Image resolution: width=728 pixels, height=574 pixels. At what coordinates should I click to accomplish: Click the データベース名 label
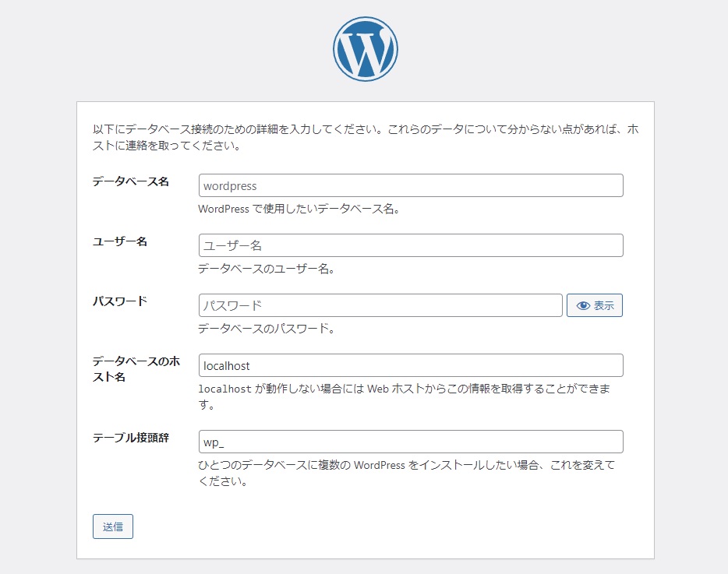pos(131,181)
